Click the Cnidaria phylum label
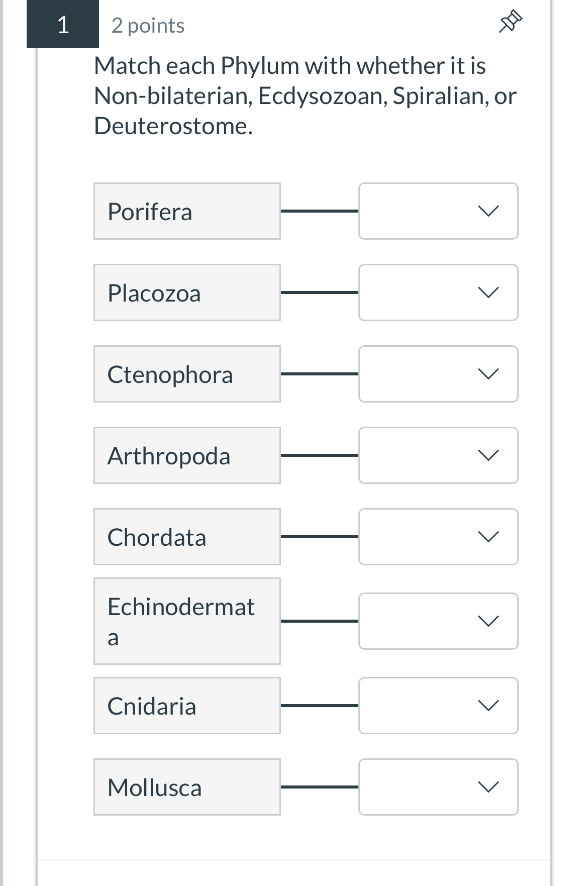This screenshot has width=588, height=886. point(186,706)
